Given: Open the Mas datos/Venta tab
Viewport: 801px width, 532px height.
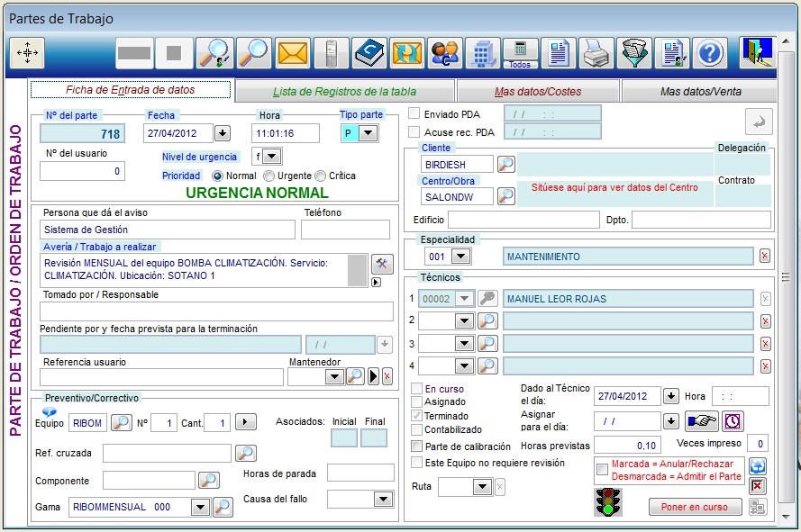Looking at the screenshot, I should [700, 92].
